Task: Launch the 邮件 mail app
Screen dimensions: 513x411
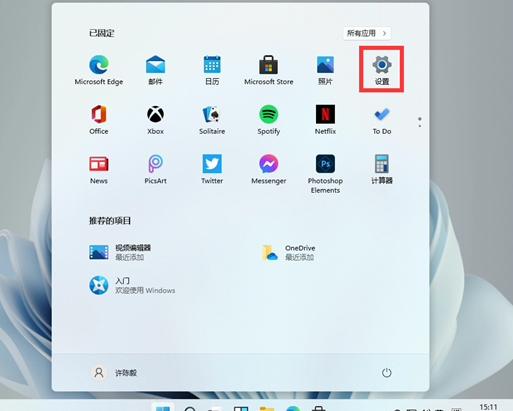Action: pos(155,70)
